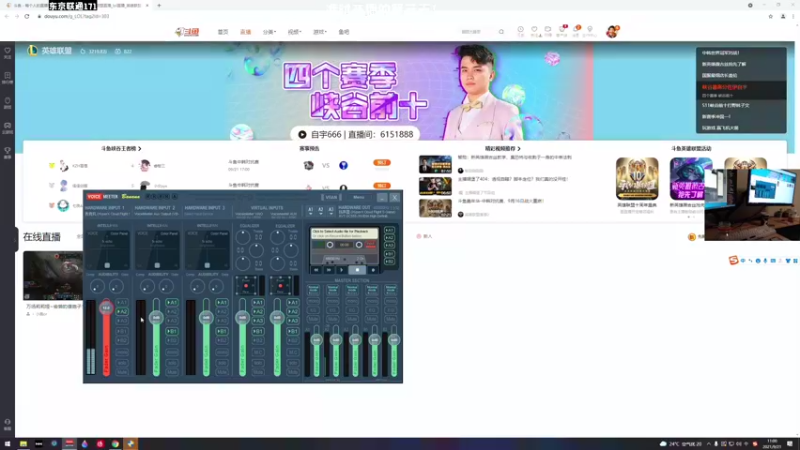Open the 鱼吧 nav item

(344, 32)
